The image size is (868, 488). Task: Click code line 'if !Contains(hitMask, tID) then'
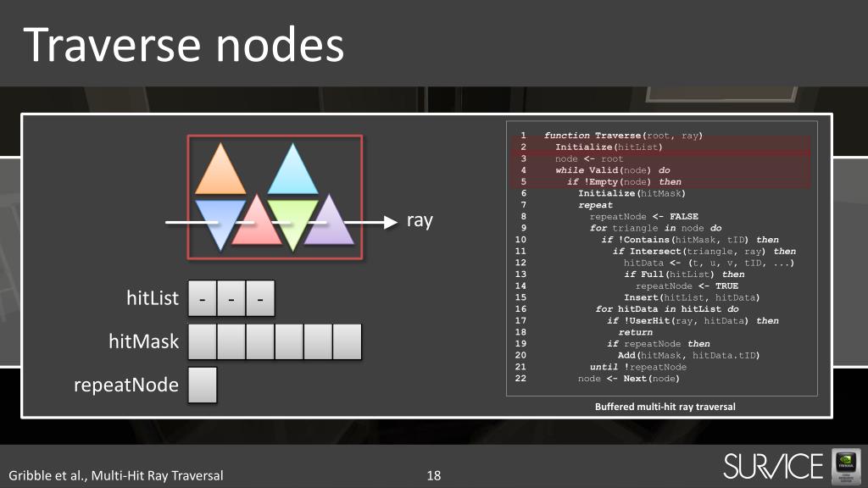[690, 240]
